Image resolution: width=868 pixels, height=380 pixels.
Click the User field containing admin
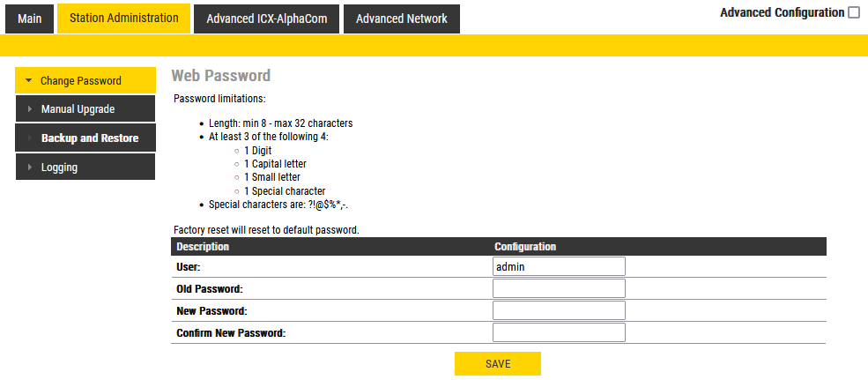(x=559, y=266)
